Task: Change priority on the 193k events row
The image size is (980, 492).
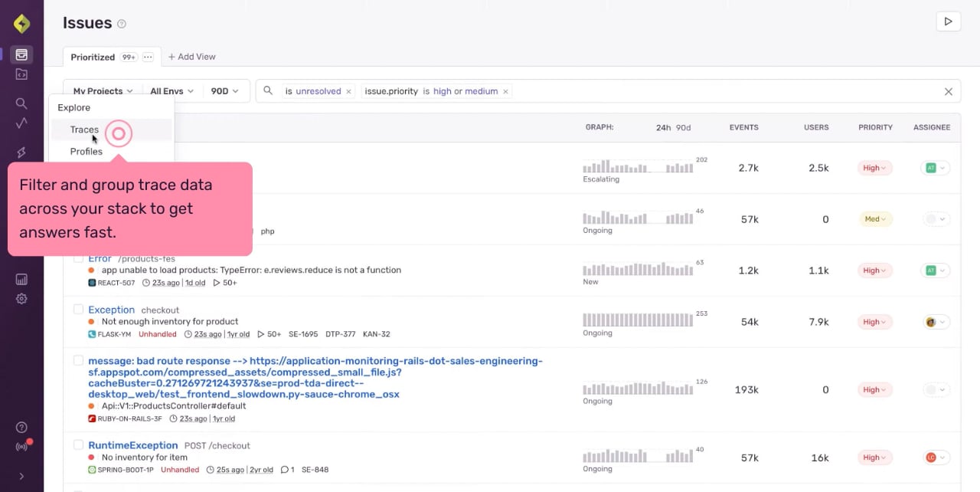Action: click(874, 389)
